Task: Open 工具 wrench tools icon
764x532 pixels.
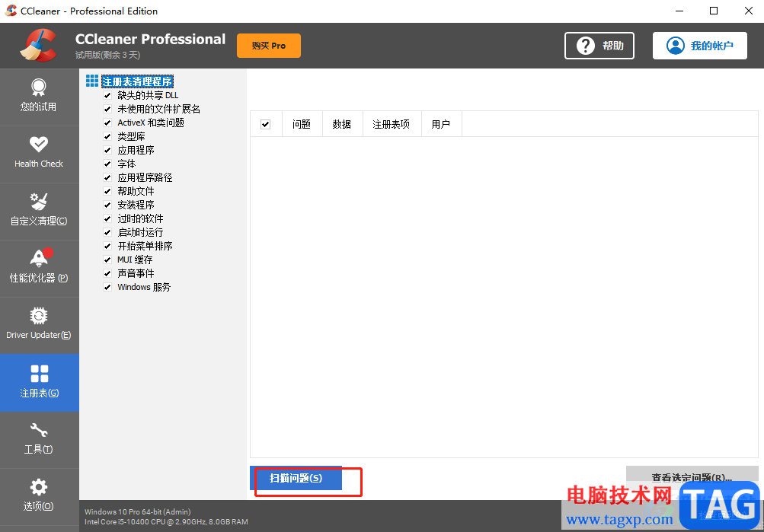Action: pyautogui.click(x=39, y=430)
